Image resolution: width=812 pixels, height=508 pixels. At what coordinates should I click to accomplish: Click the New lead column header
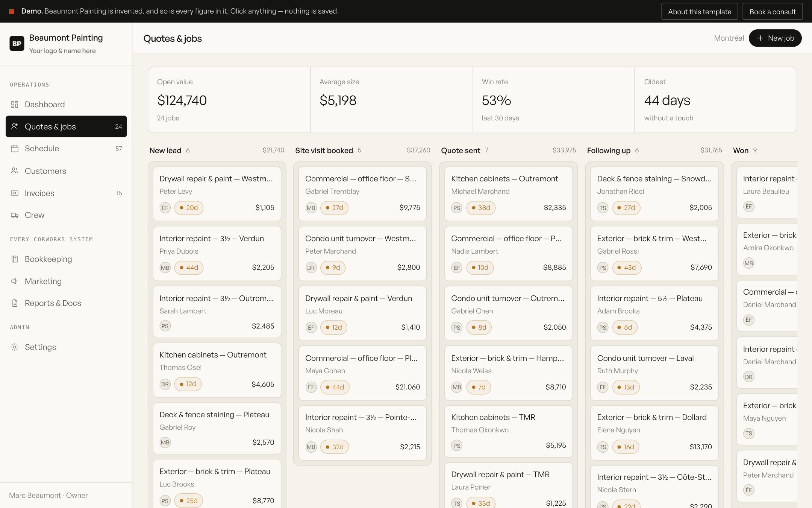(x=165, y=151)
